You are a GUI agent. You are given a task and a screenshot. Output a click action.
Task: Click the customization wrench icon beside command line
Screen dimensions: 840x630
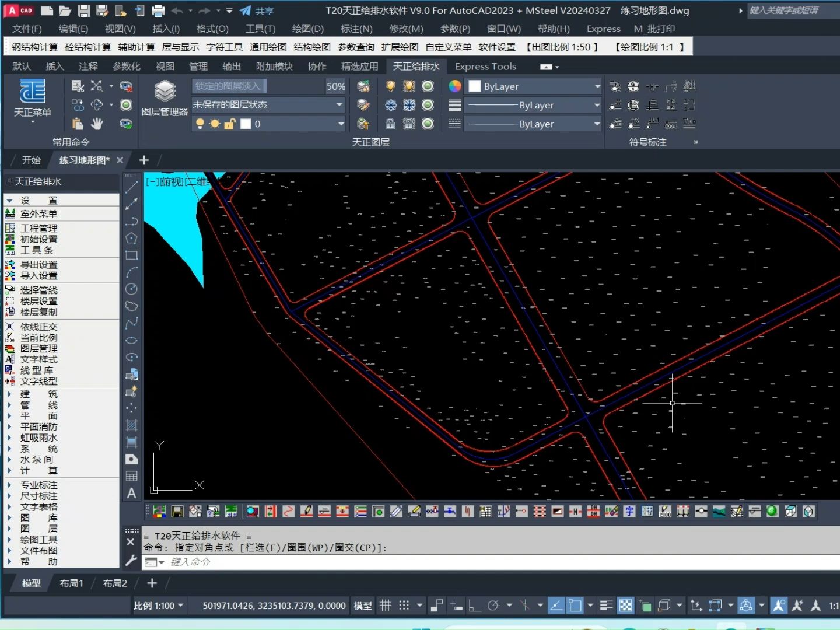point(131,561)
